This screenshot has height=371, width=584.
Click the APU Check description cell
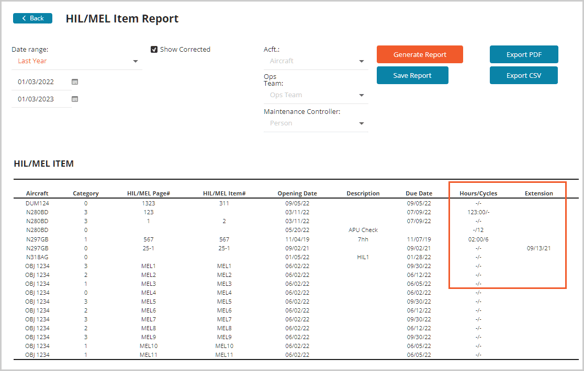click(363, 230)
